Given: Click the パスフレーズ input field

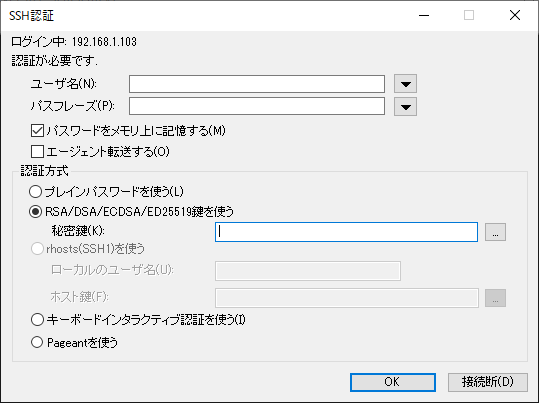Looking at the screenshot, I should click(x=257, y=106).
